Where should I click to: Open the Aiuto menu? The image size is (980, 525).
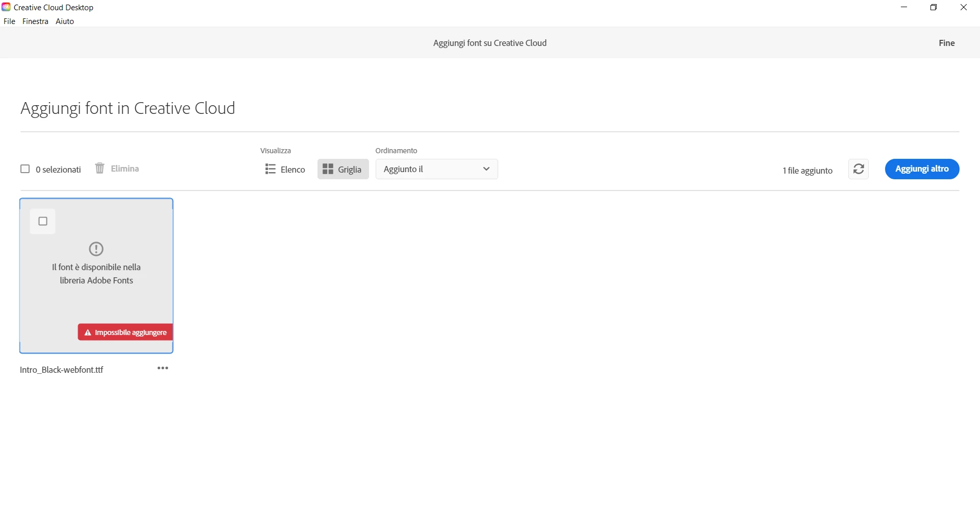[65, 21]
